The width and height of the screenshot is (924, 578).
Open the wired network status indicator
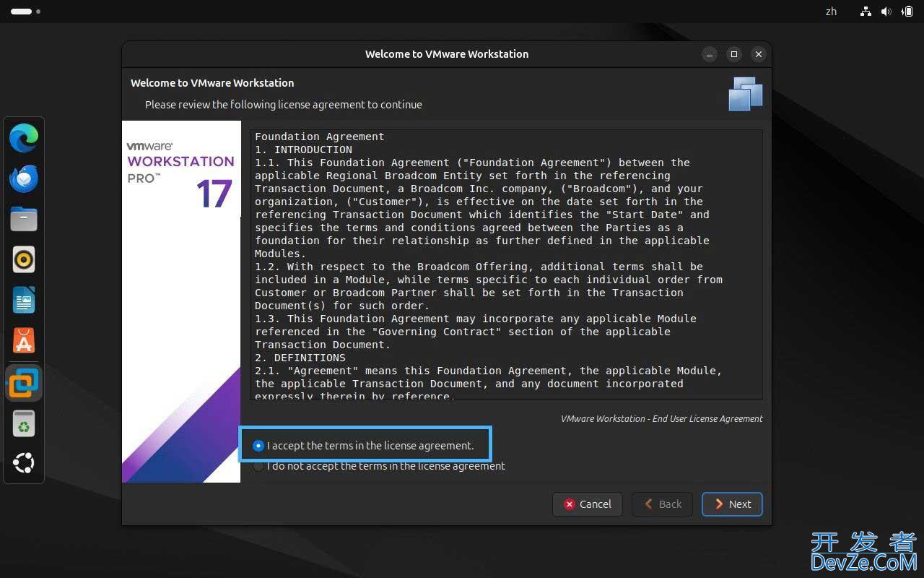coord(866,12)
